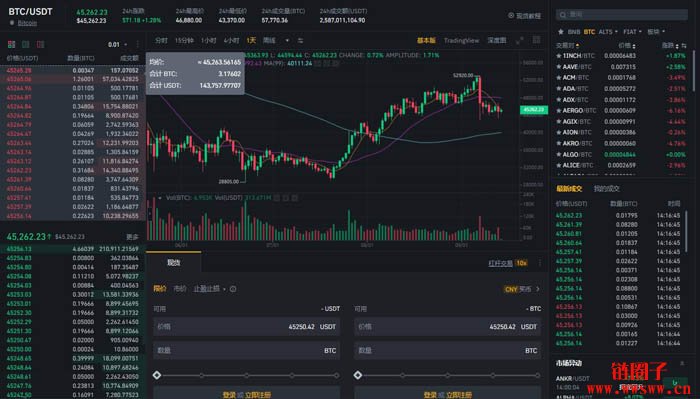This screenshot has height=399, width=700.
Task: Open the chart fullscreen expand icon
Action: click(x=520, y=41)
